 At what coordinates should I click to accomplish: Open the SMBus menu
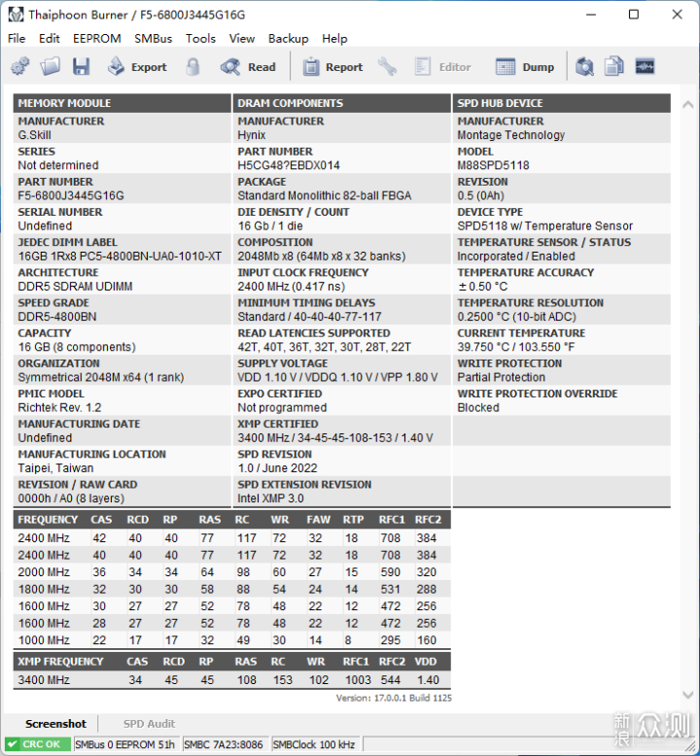[x=153, y=39]
